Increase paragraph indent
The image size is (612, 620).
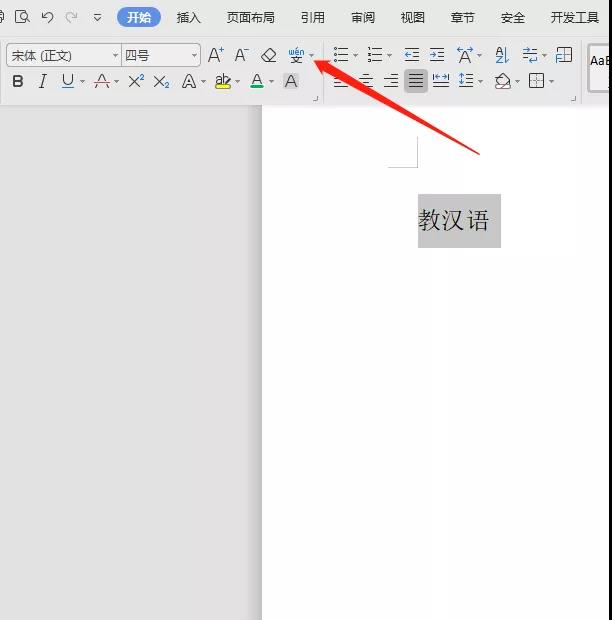tap(437, 55)
